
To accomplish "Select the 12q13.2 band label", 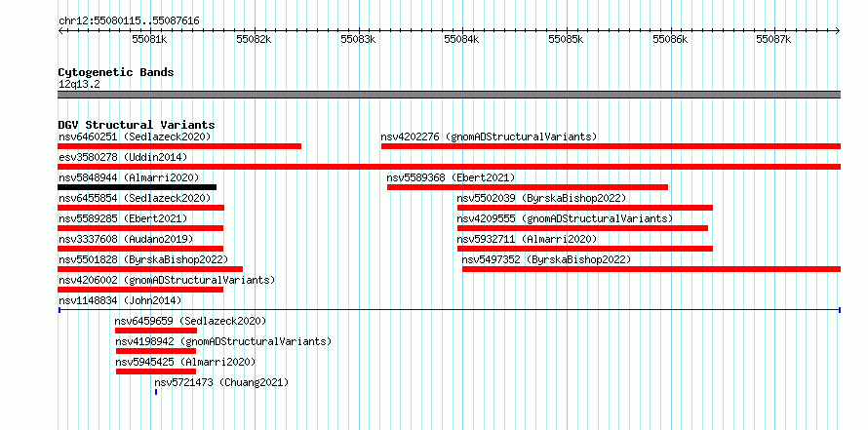I will click(x=79, y=84).
